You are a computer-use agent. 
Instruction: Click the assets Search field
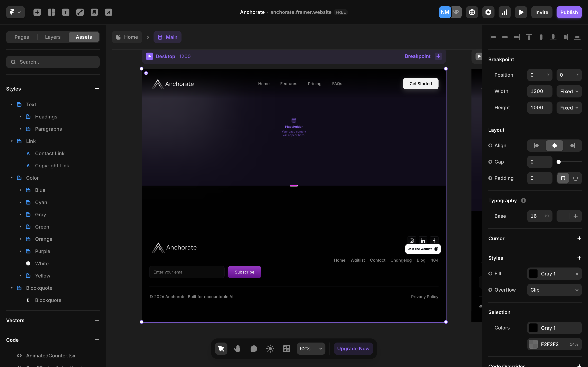coord(53,62)
